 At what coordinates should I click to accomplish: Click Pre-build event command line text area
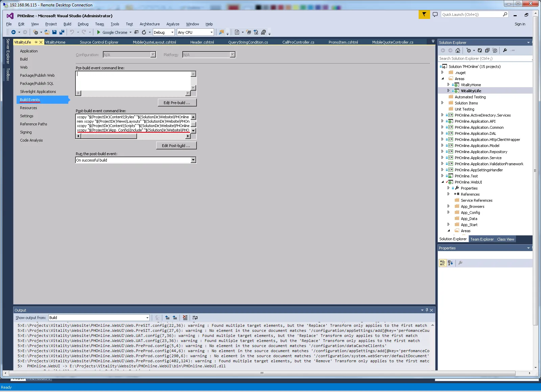(133, 81)
